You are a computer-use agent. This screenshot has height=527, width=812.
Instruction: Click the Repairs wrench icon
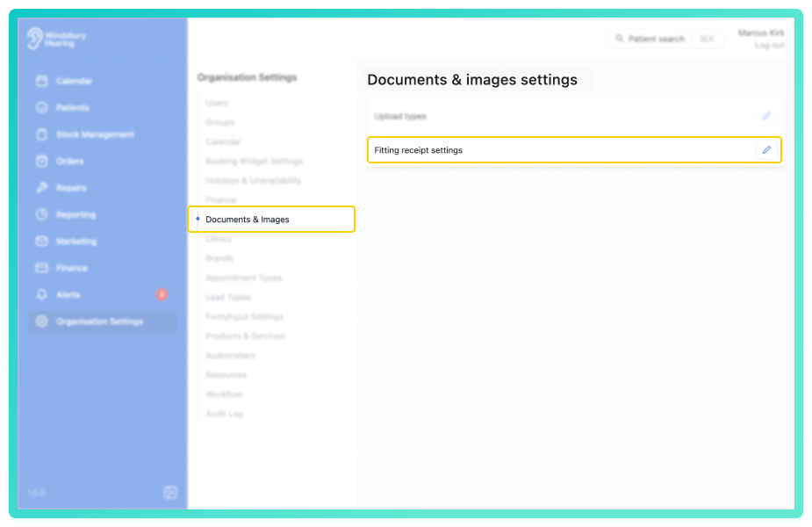coord(42,188)
